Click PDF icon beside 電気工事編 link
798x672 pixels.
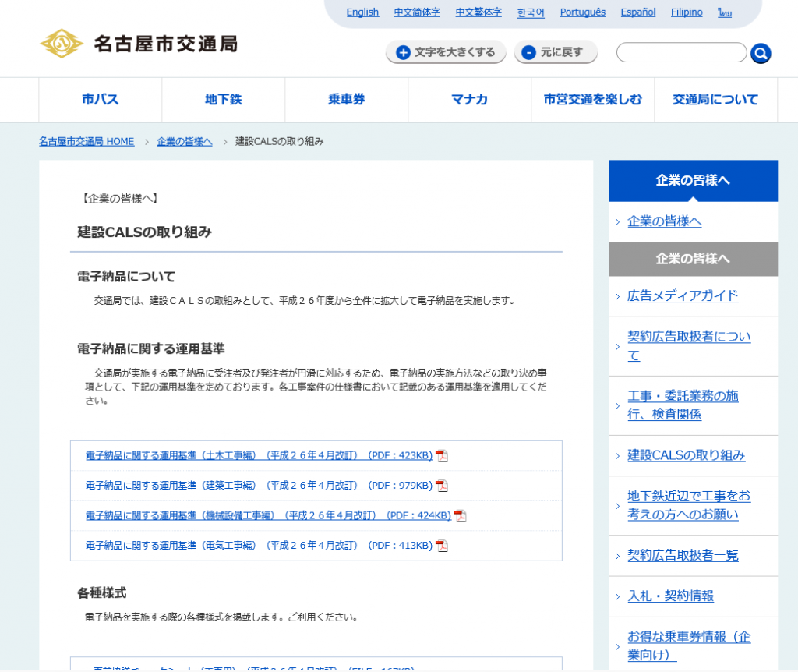[x=442, y=546]
